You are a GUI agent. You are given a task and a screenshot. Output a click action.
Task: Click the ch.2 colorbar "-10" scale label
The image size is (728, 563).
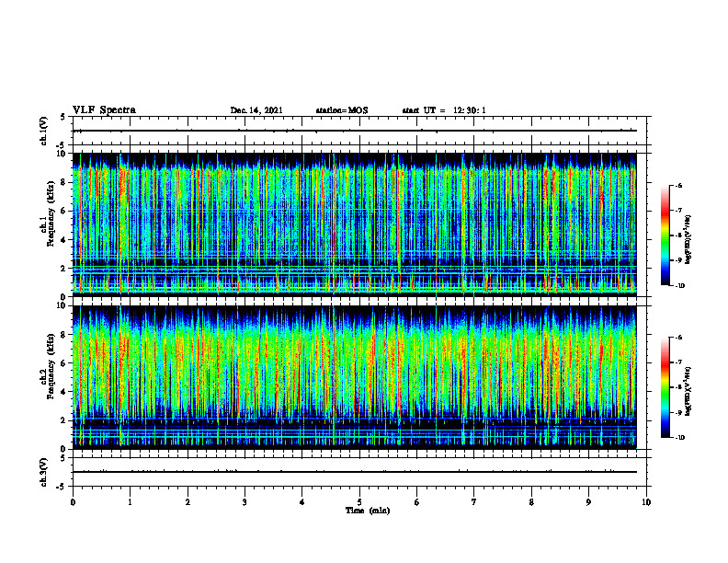[x=679, y=437]
